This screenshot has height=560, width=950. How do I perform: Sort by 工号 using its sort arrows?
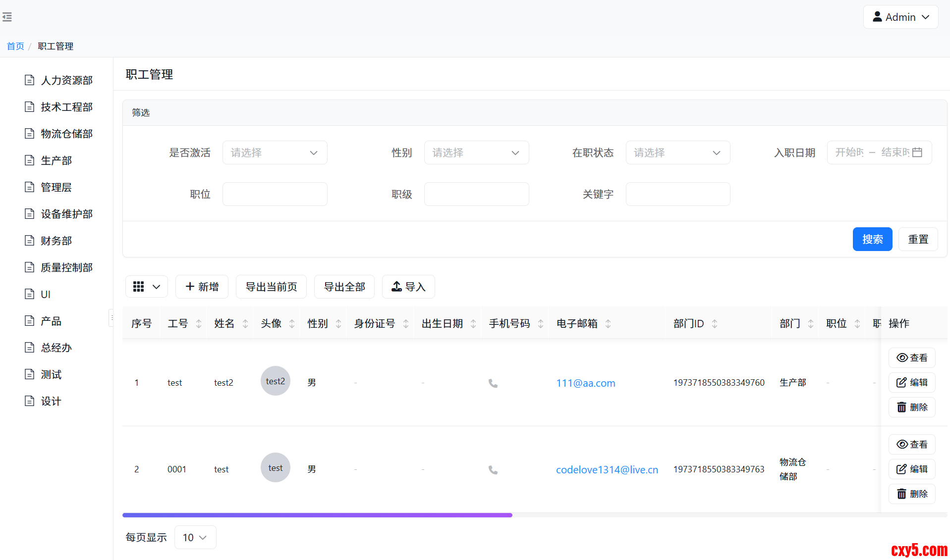click(x=199, y=324)
